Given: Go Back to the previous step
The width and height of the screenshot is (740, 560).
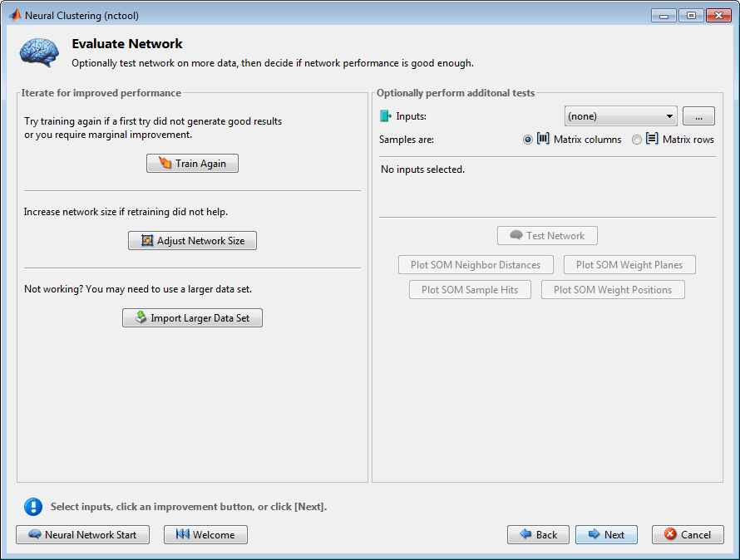Looking at the screenshot, I should (x=539, y=534).
